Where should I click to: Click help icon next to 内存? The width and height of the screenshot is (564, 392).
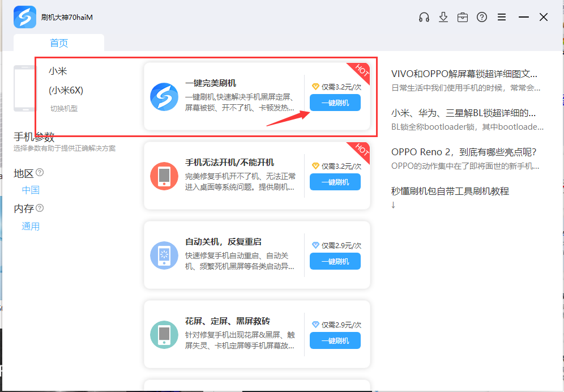(x=40, y=208)
